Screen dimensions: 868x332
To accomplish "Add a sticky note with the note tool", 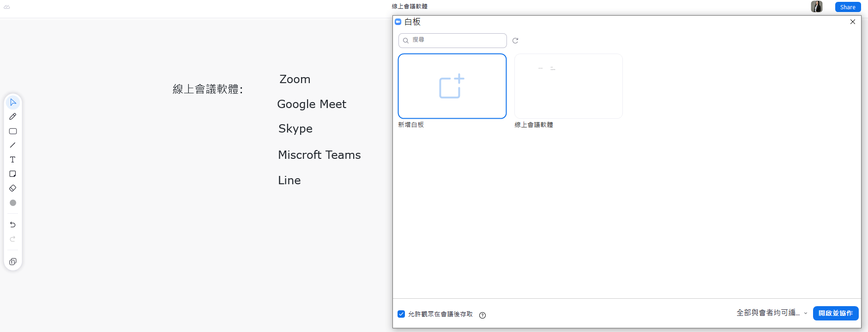I will [x=13, y=174].
